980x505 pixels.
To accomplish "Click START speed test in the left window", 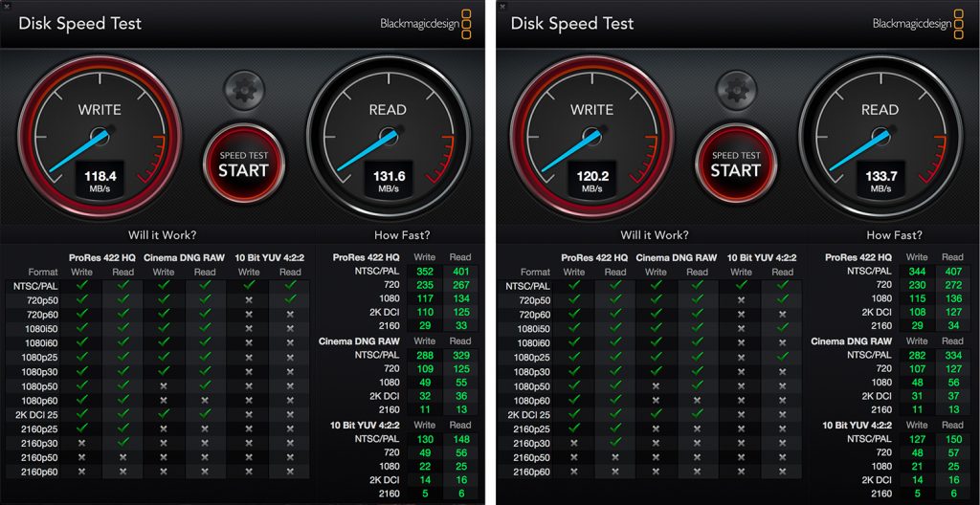I will (x=243, y=164).
